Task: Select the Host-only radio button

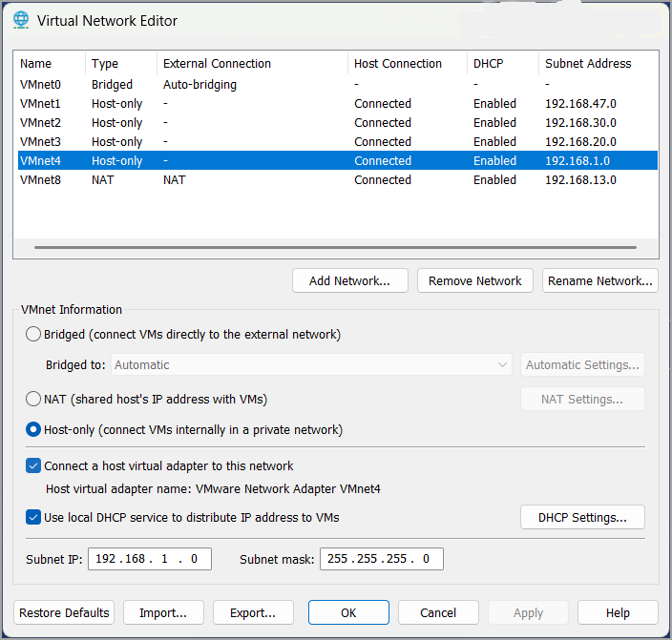Action: (x=33, y=429)
